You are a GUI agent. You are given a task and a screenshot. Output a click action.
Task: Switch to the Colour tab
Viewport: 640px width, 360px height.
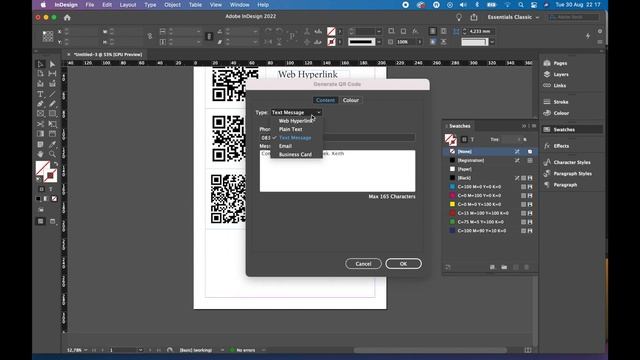pos(351,100)
